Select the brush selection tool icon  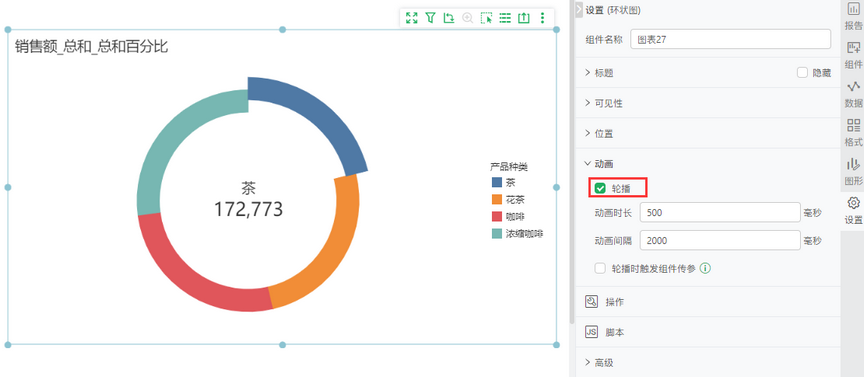tap(486, 18)
